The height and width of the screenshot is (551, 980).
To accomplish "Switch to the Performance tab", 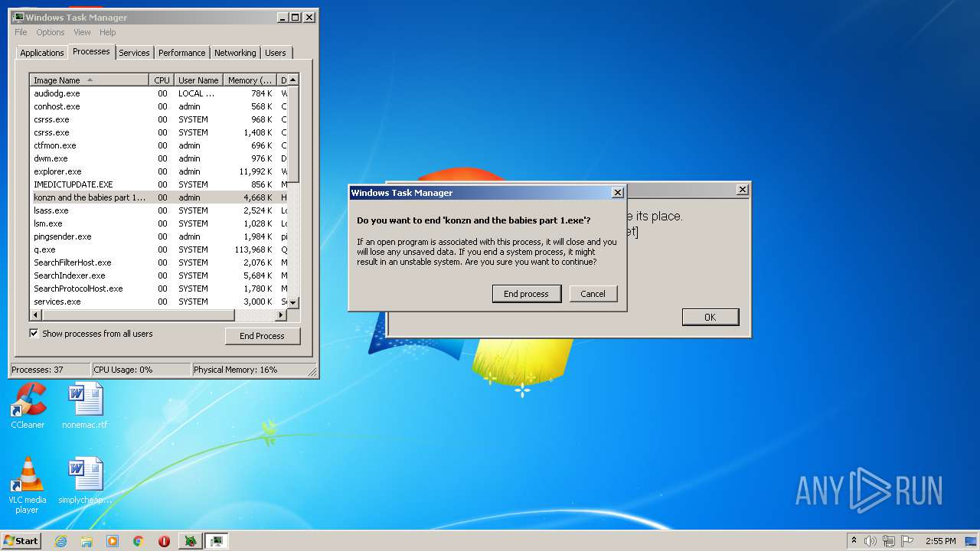I will pos(182,53).
